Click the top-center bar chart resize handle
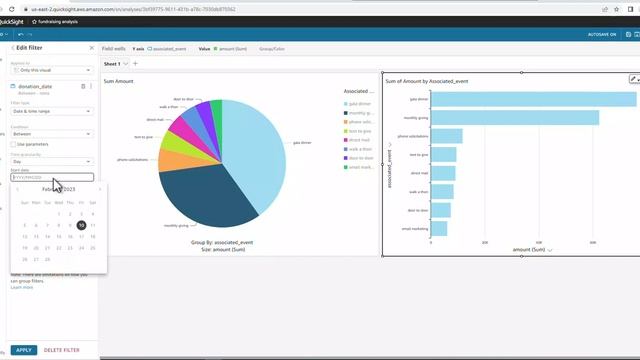 point(521,73)
